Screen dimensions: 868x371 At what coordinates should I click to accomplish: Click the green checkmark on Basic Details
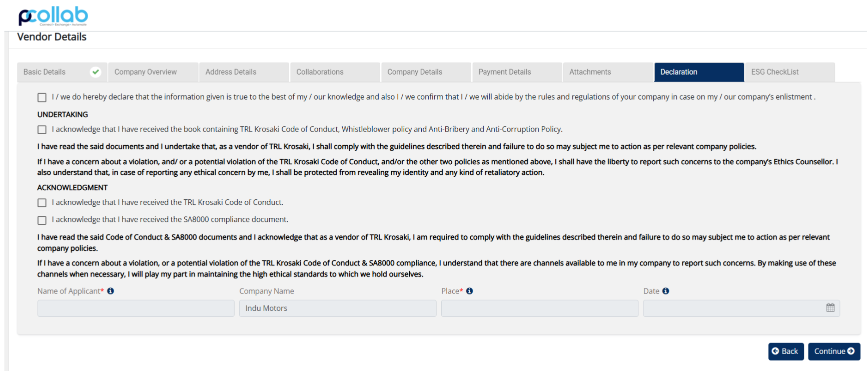(96, 72)
